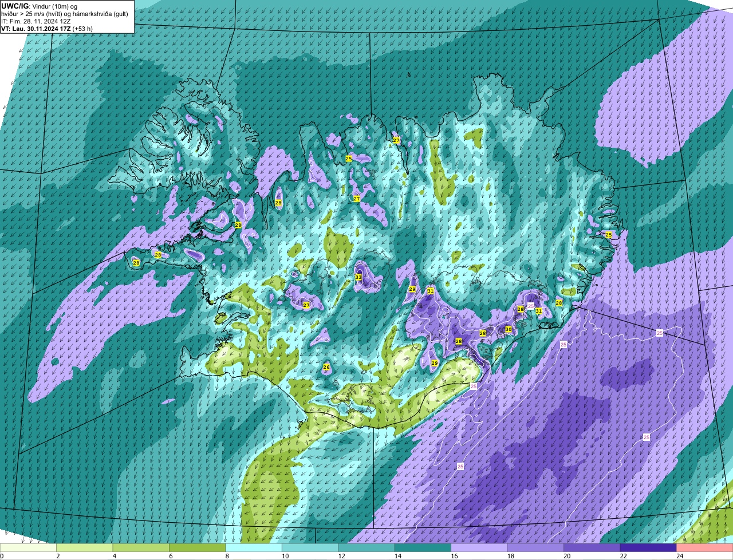This screenshot has height=560, width=733.
Task: Click the yellow gust label 30
Action: [x=508, y=329]
